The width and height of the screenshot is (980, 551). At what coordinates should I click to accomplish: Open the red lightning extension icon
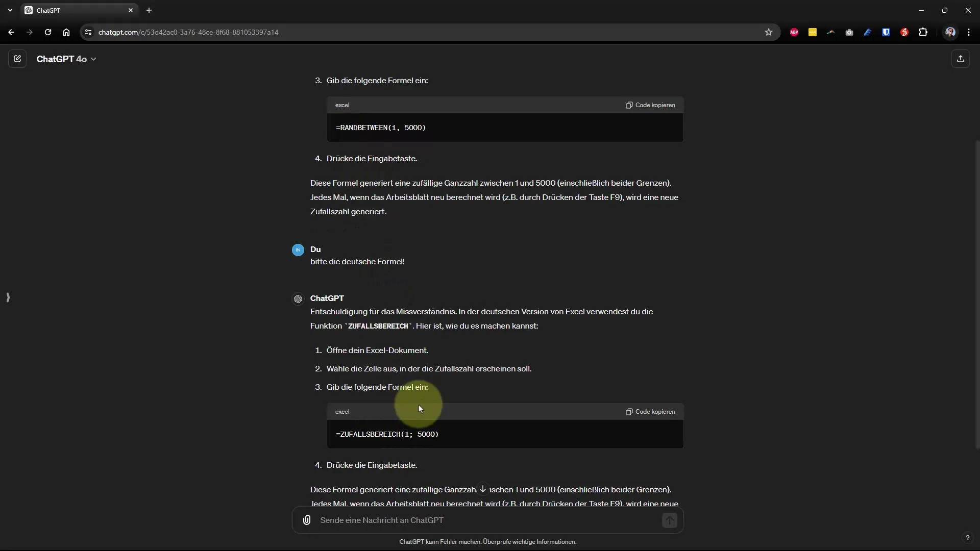[904, 32]
